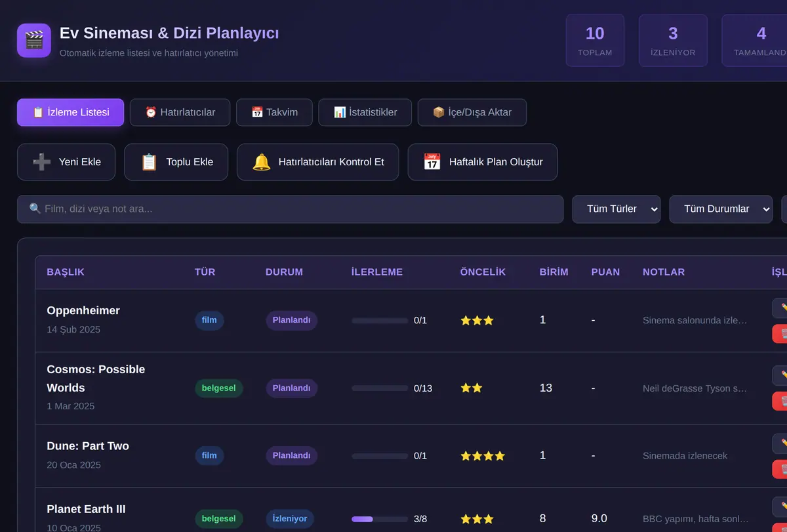Screen dimensions: 787x532
Task: Click the four-star priority for Dune: Part Two
Action: 483,456
